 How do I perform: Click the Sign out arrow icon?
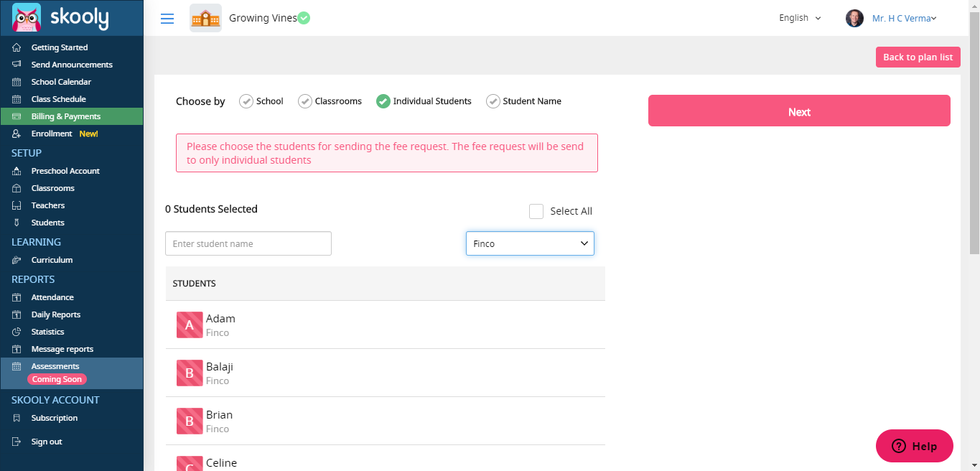coord(17,442)
